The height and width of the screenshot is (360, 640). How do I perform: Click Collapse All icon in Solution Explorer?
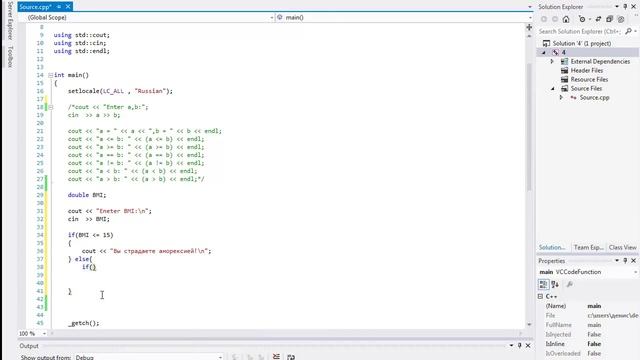609,19
